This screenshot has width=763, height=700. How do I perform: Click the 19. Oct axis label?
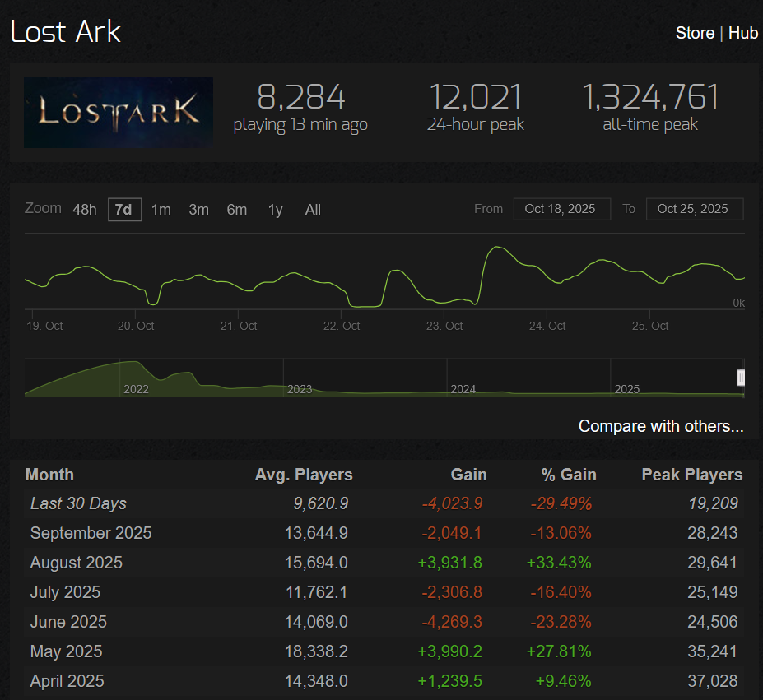(x=44, y=326)
